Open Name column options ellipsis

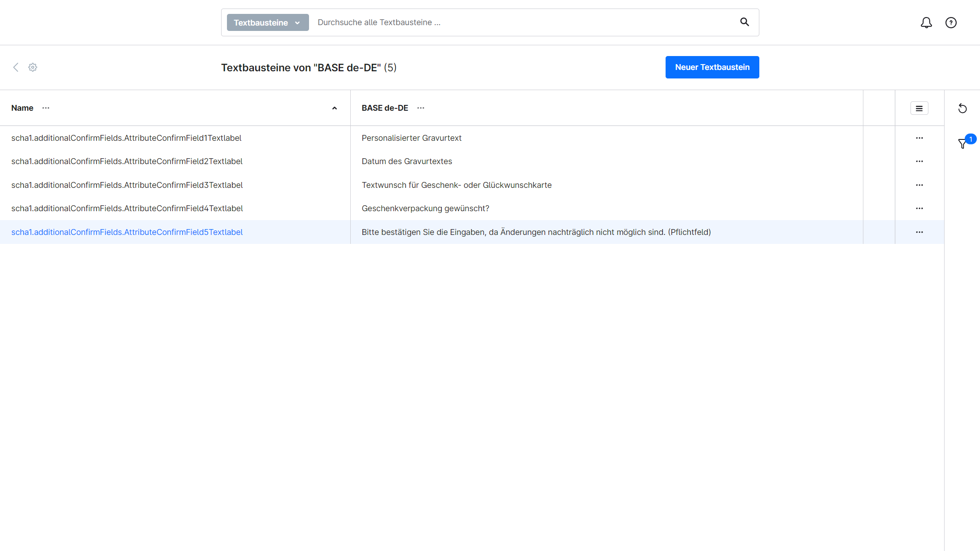46,108
